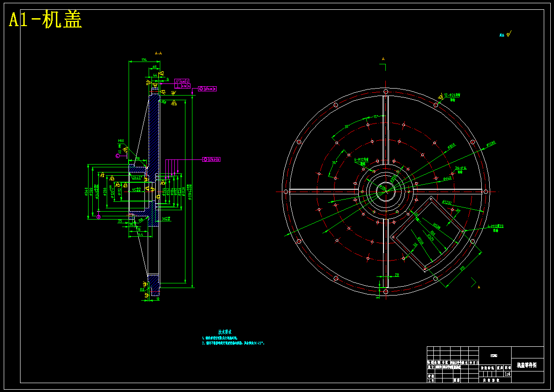Click the "φ1280" diameter dimension
This screenshot has height=392, width=554.
coord(491,144)
